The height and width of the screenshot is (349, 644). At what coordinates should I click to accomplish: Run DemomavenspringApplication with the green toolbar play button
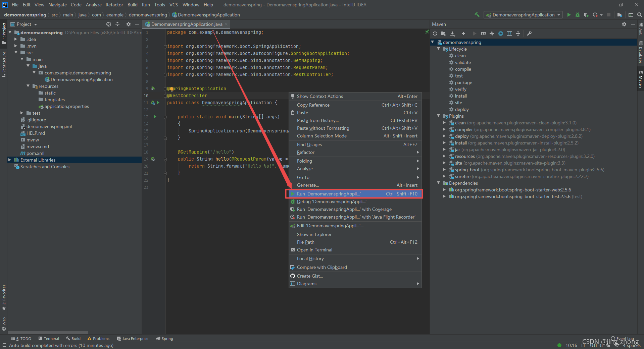(569, 15)
